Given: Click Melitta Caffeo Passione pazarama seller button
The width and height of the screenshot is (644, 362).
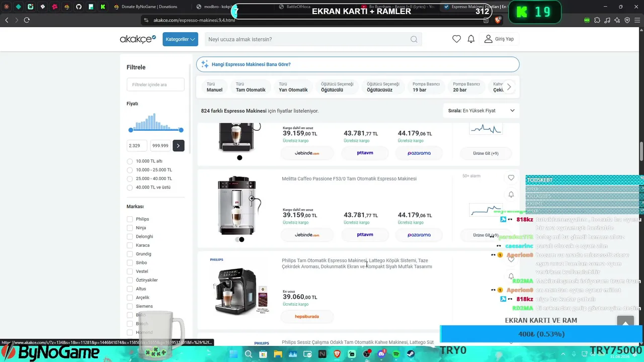Looking at the screenshot, I should (x=419, y=235).
